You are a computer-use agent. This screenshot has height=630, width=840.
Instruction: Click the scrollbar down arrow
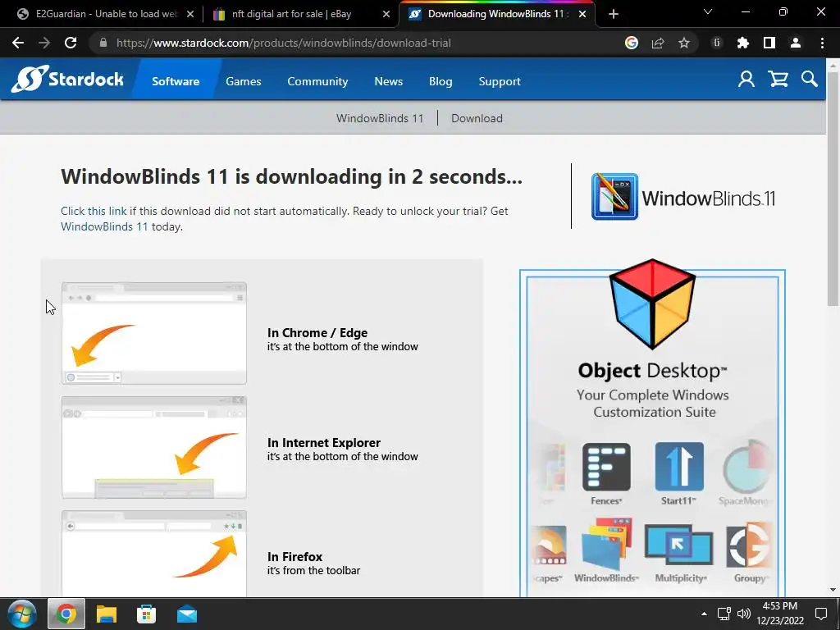(833, 590)
